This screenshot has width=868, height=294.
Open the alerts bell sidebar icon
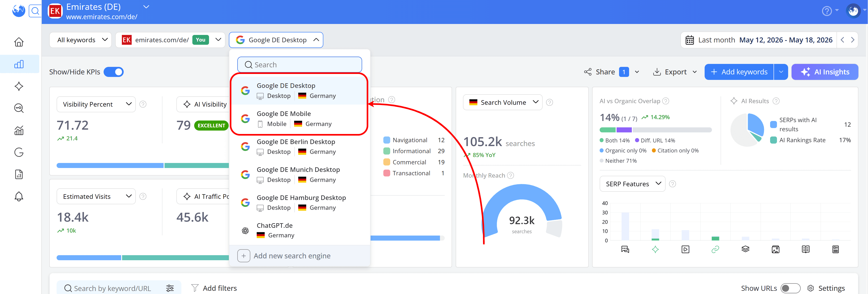[19, 197]
